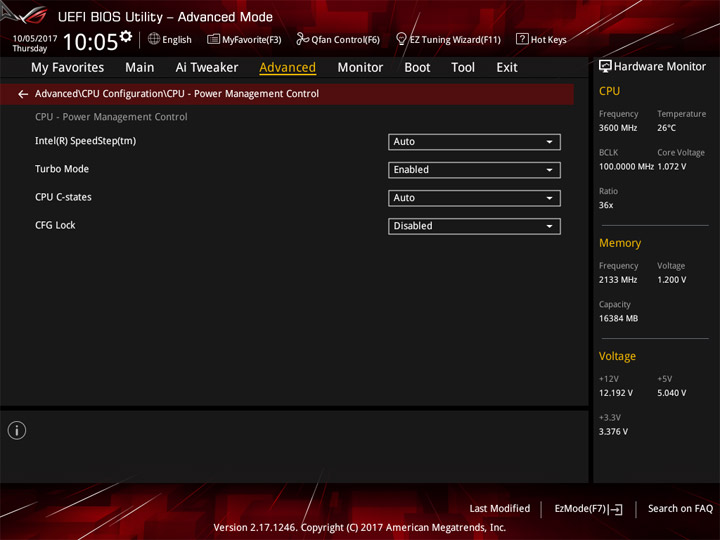Screen dimensions: 720x540
Task: Click the back arrow in the breadcrumb bar
Action: [22, 94]
